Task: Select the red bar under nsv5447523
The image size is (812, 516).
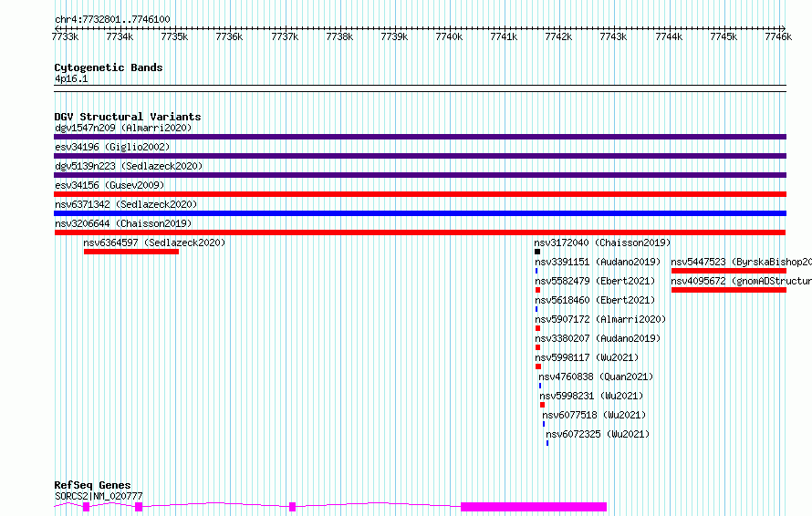Action: (x=729, y=271)
